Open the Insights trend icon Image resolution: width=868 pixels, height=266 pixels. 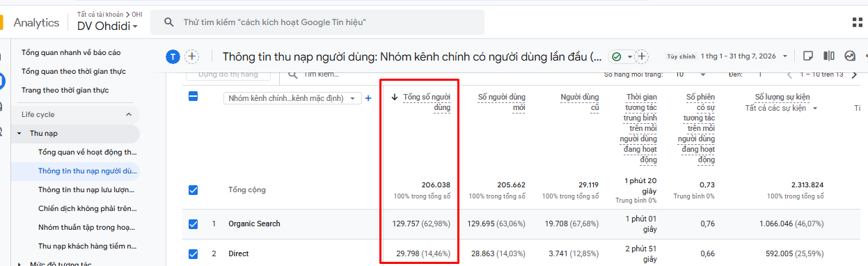click(x=849, y=56)
